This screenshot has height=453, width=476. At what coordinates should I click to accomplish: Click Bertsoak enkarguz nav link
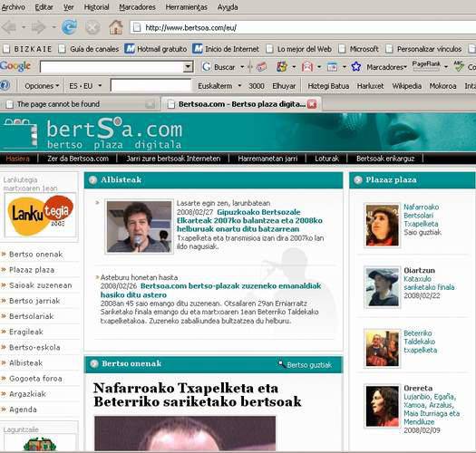point(385,159)
